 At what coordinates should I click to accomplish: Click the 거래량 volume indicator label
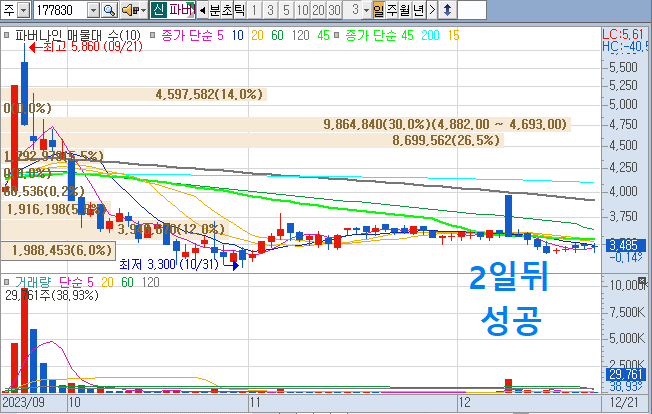click(x=33, y=282)
